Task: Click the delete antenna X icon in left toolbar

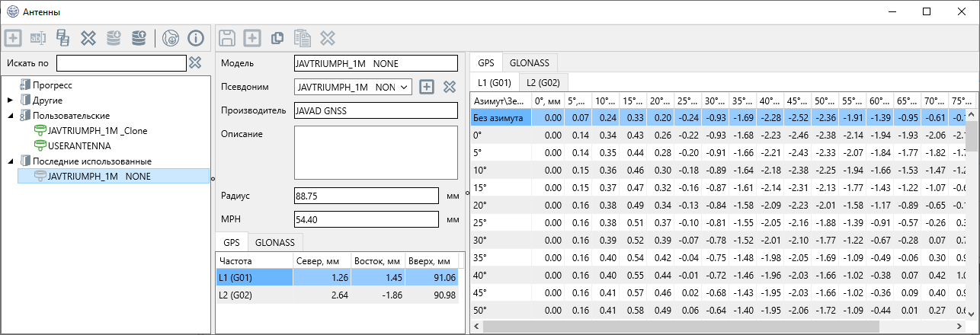Action: pos(88,37)
